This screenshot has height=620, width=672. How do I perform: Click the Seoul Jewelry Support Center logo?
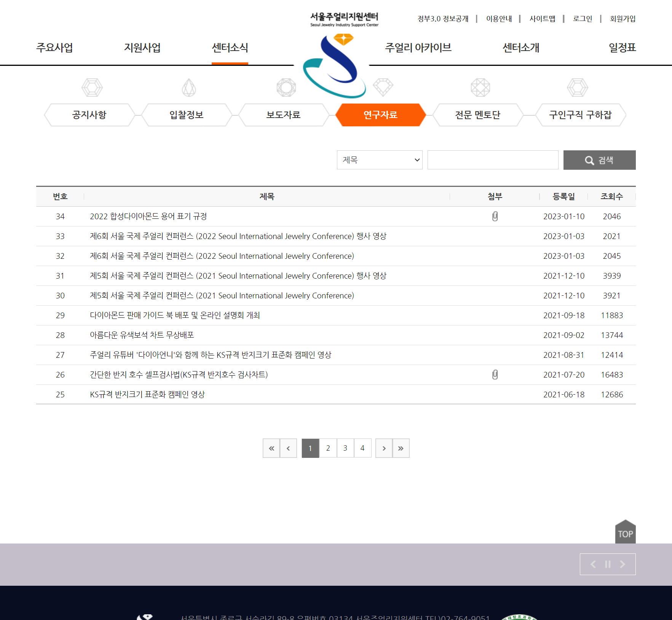point(344,20)
